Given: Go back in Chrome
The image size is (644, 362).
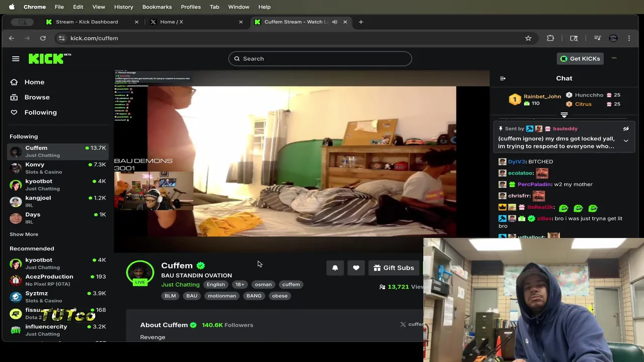Looking at the screenshot, I should tap(12, 38).
